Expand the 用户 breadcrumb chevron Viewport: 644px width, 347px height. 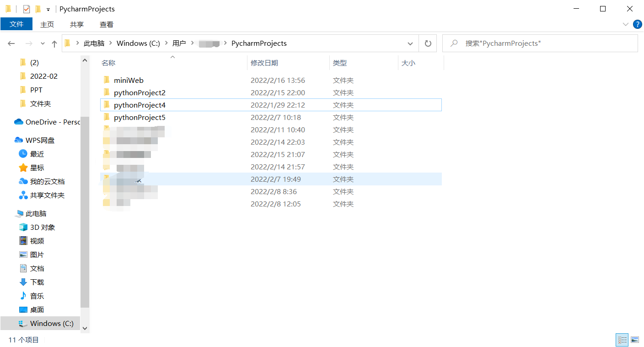192,43
